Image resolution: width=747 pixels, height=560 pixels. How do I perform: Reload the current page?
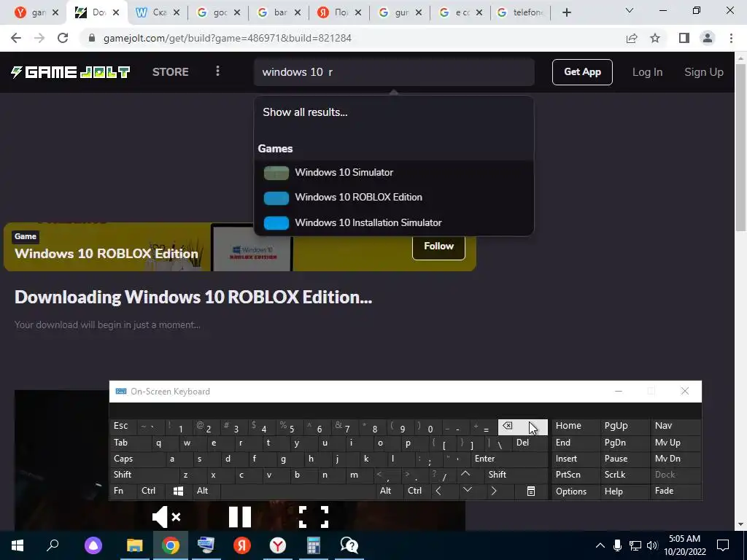tap(63, 38)
